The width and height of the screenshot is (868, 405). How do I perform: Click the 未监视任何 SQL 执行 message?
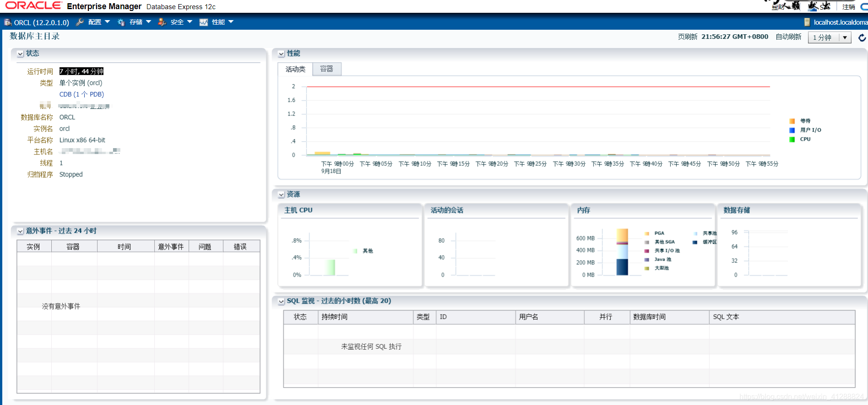(371, 346)
